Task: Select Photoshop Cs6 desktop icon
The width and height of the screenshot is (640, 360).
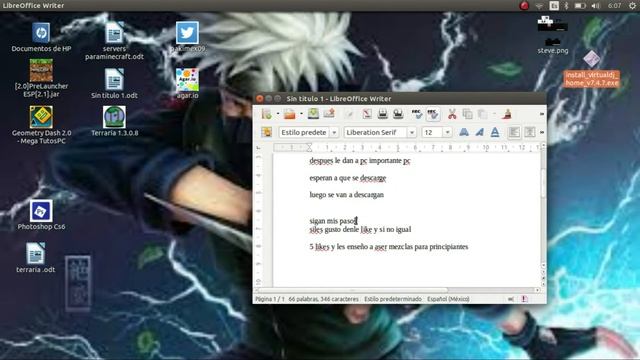Action: pos(41,215)
